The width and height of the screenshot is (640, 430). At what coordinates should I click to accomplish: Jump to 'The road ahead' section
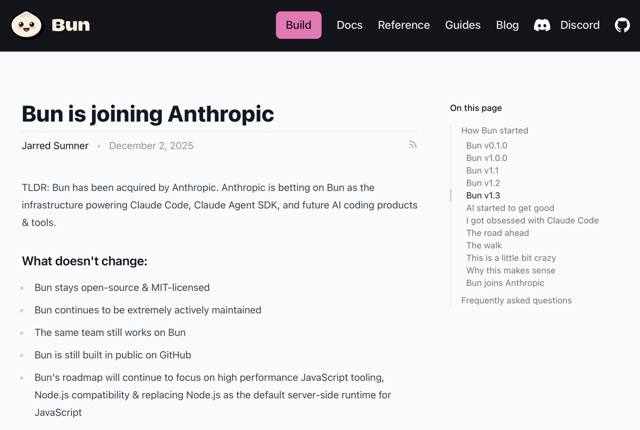(497, 233)
